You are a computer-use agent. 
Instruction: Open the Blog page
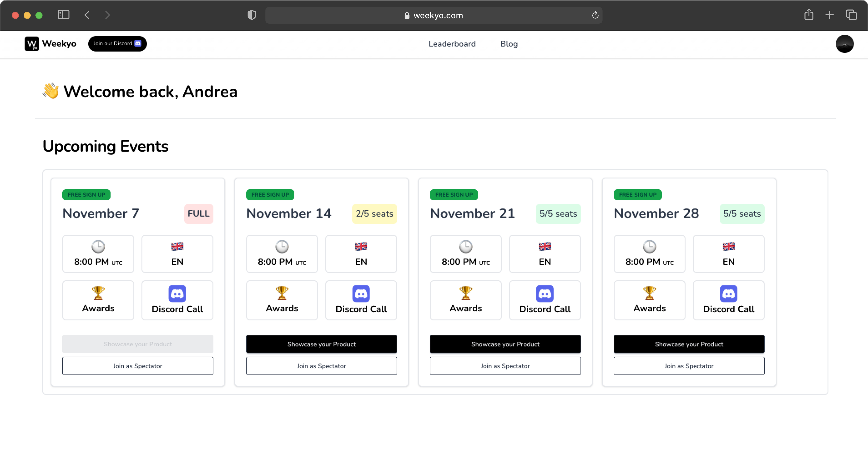(x=509, y=44)
